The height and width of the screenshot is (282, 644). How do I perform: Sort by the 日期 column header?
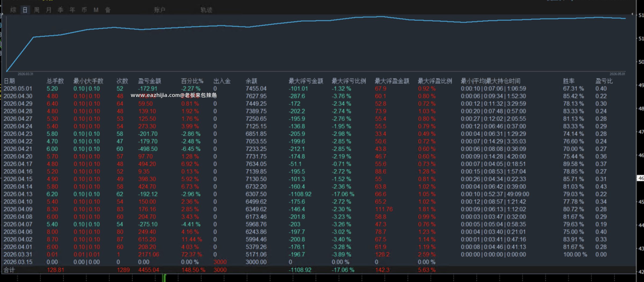tap(9, 81)
